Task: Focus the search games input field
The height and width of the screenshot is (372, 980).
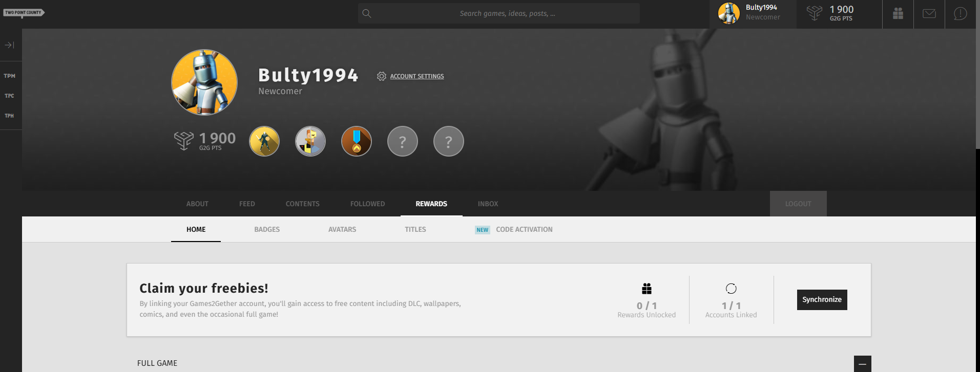Action: coord(499,13)
